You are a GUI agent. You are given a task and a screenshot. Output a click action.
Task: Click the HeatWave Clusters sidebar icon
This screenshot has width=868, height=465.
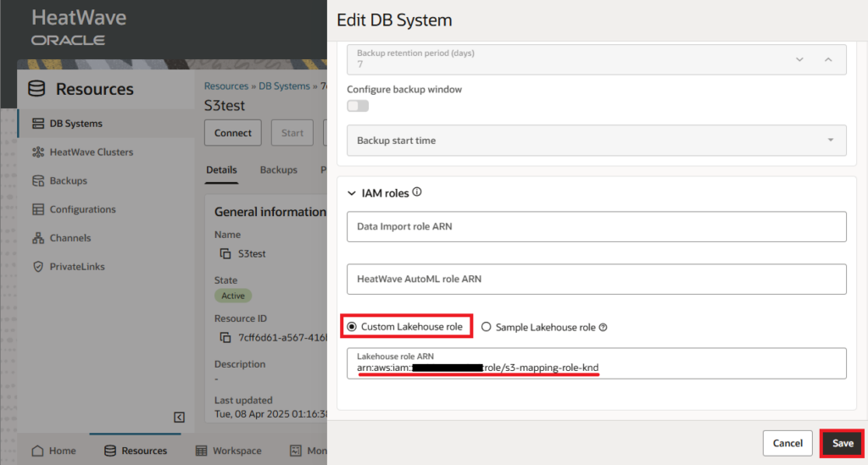point(38,152)
